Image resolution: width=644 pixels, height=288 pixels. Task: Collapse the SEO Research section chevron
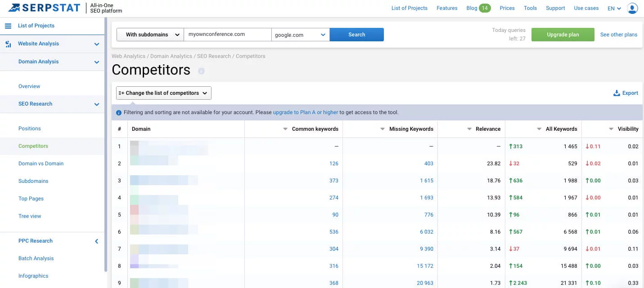[96, 104]
